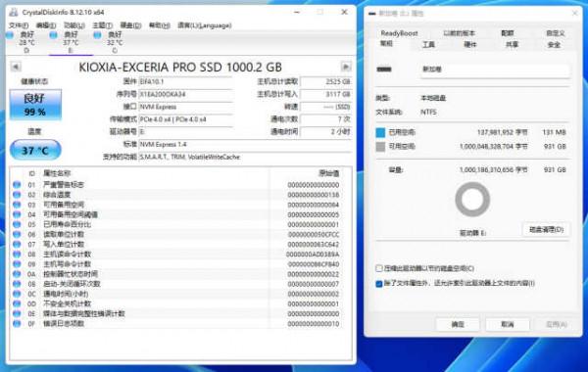Image resolution: width=588 pixels, height=372 pixels.
Task: Click the 取消 cancel button
Action: click(x=508, y=324)
